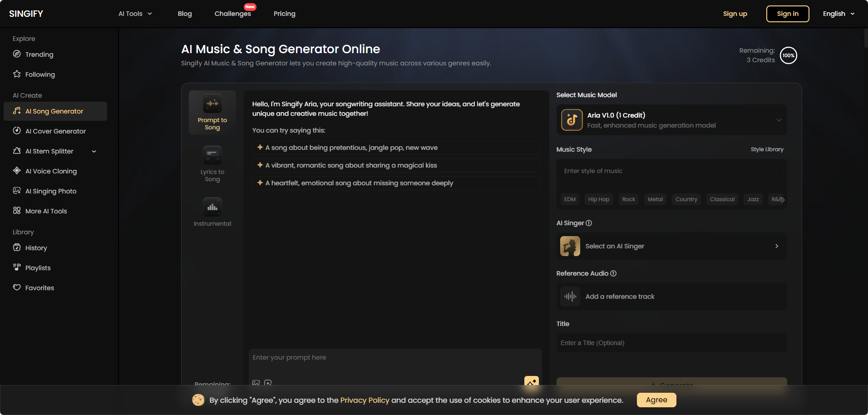Show more music styles arrow

pos(783,199)
